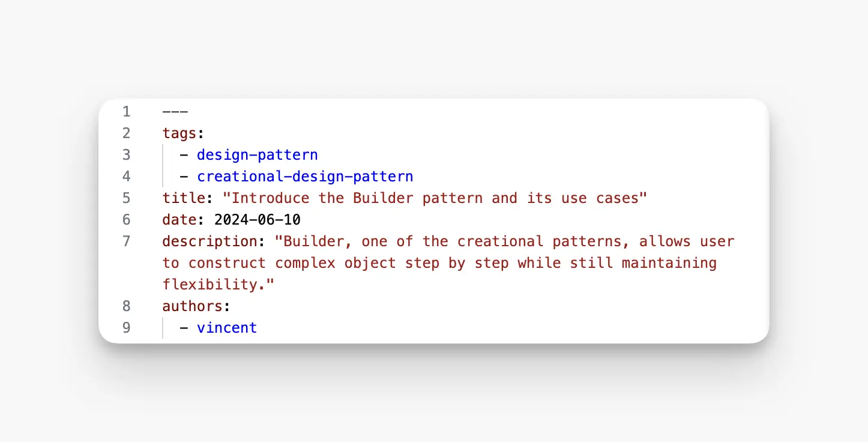868x442 pixels.
Task: Click the 'authors' key
Action: click(192, 306)
